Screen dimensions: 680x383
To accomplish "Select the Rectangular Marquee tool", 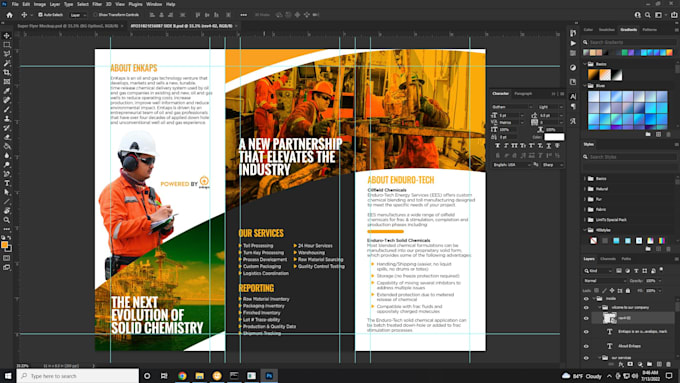I will 7,45.
